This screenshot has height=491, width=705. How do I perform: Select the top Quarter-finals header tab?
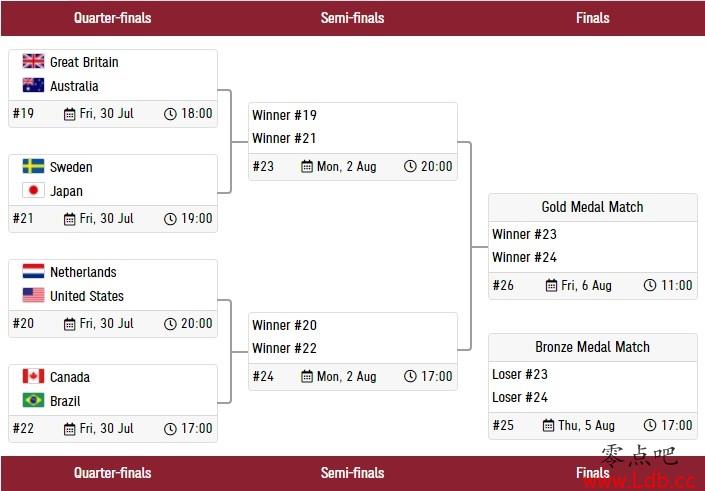point(112,18)
